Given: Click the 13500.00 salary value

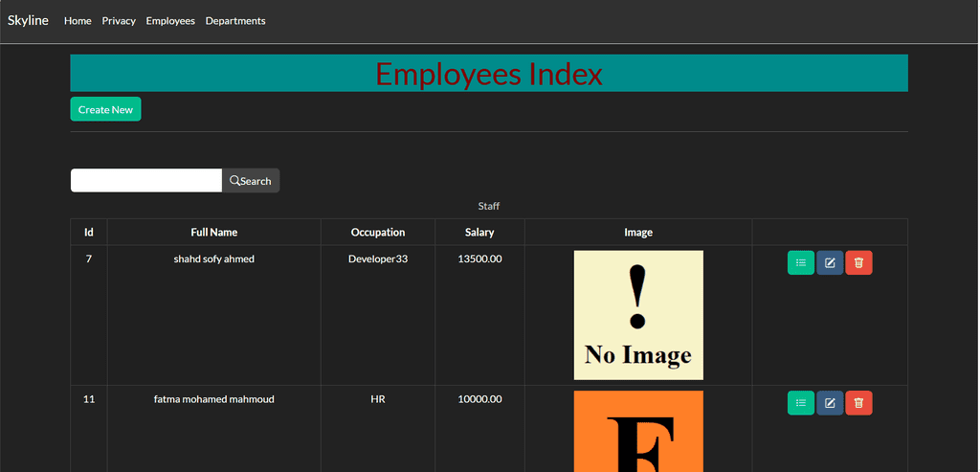Looking at the screenshot, I should tap(480, 258).
